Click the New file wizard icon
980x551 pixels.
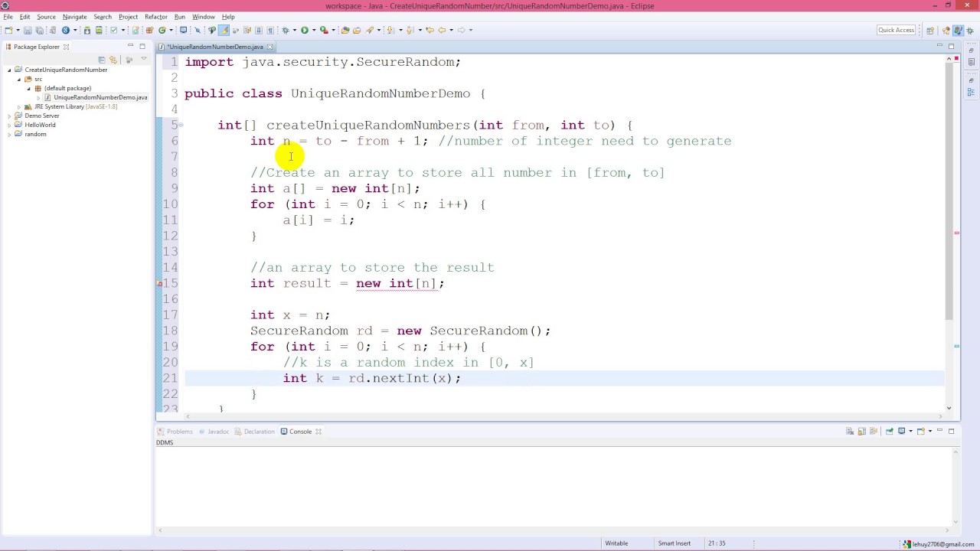coord(8,31)
